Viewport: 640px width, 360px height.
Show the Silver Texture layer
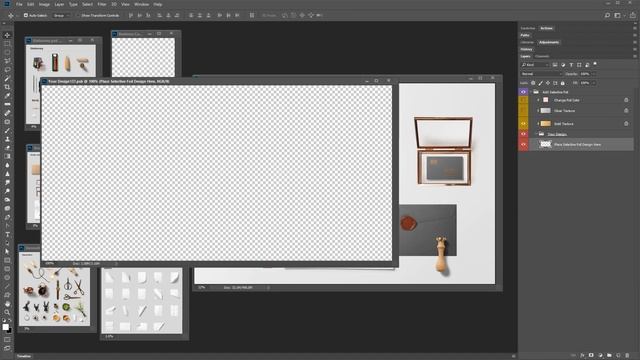tap(523, 111)
